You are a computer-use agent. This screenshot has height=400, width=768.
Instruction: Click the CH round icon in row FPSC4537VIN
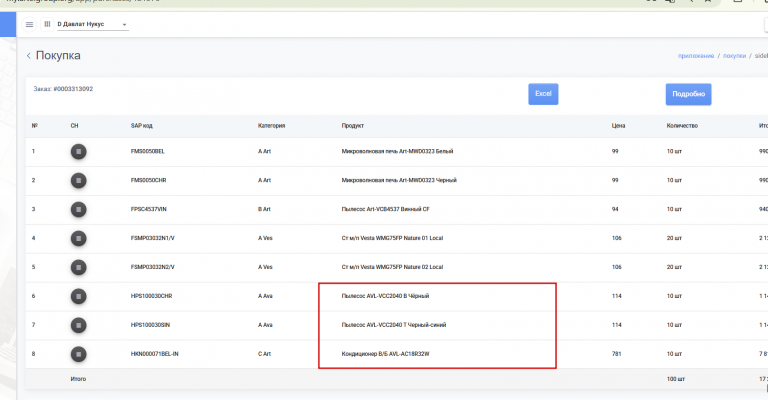(78, 209)
